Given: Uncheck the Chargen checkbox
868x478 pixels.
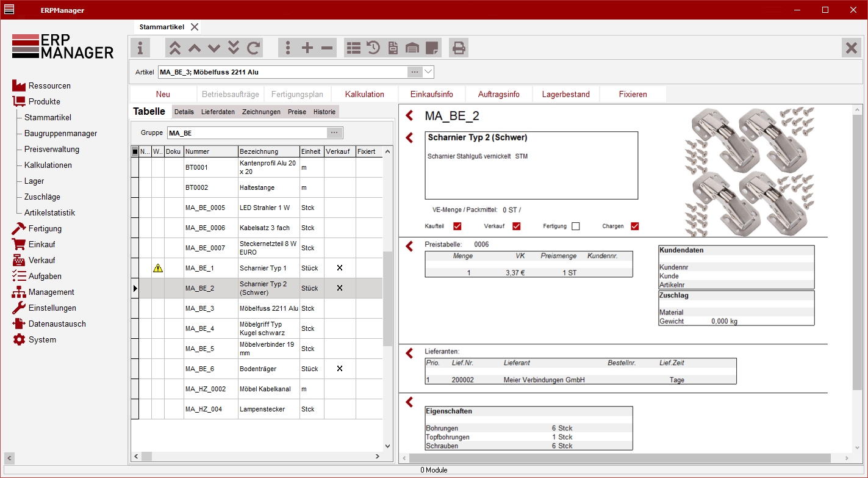Looking at the screenshot, I should point(634,226).
